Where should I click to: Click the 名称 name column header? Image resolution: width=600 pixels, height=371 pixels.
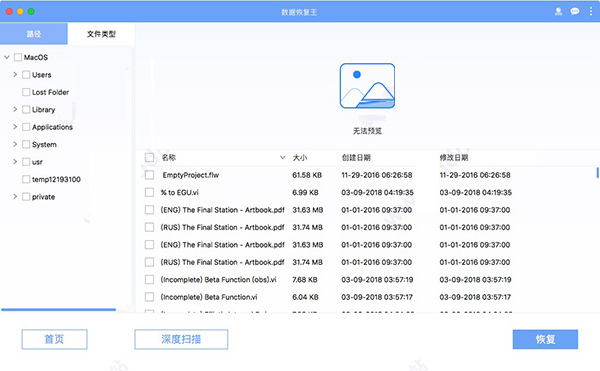coord(168,158)
